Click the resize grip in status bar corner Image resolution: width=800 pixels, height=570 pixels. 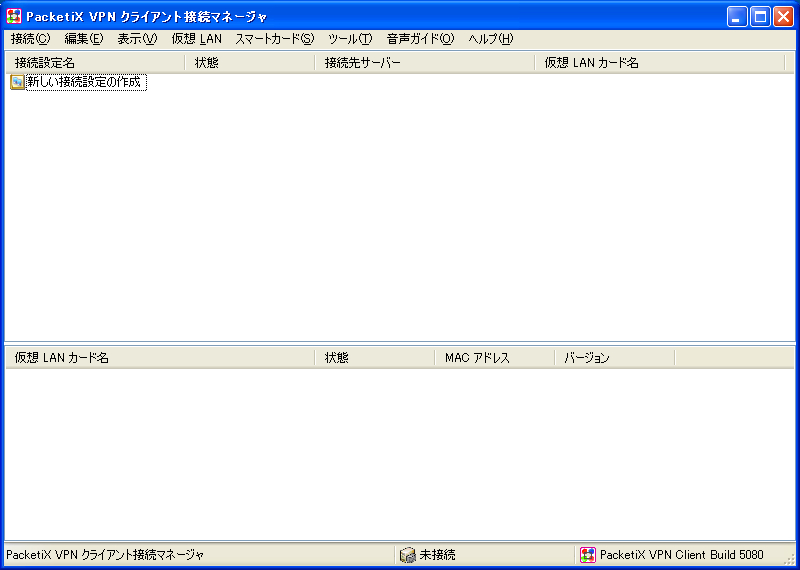[788, 558]
